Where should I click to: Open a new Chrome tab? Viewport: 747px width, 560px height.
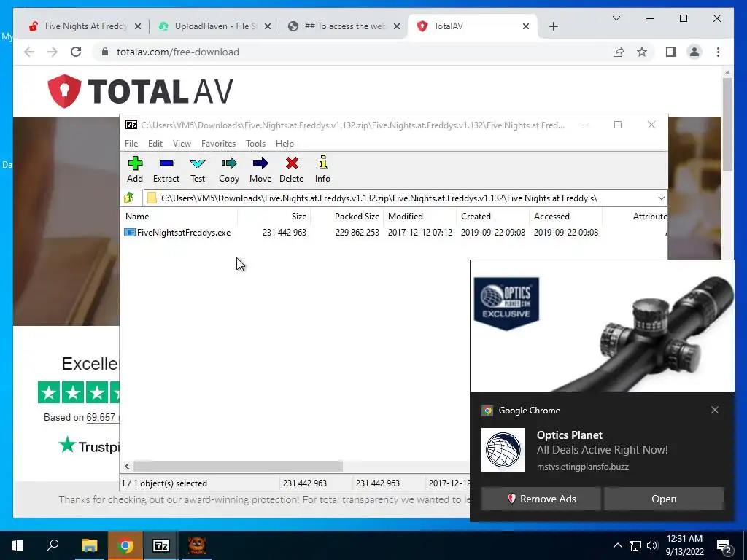(553, 26)
